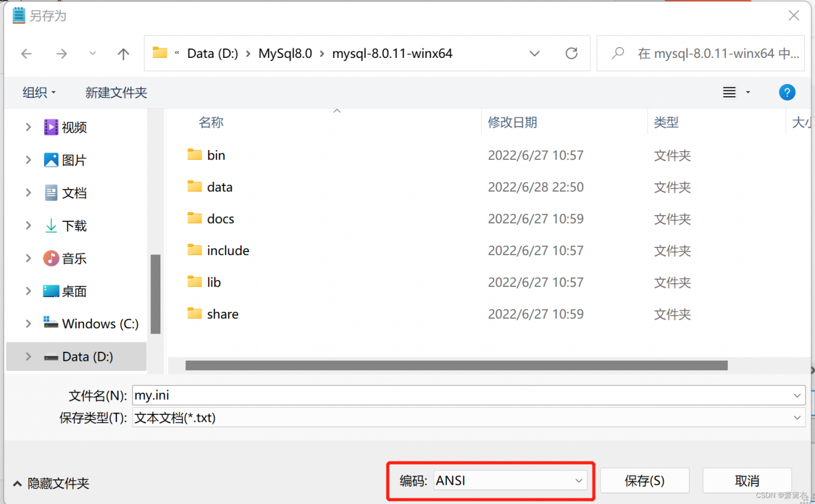Select 图片 in the navigation pane

tap(66, 160)
